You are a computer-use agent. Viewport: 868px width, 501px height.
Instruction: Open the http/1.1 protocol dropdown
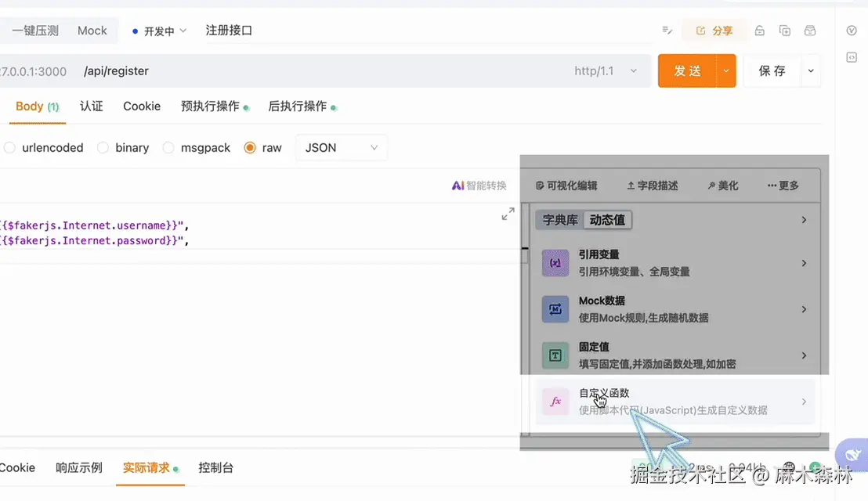[x=605, y=71]
